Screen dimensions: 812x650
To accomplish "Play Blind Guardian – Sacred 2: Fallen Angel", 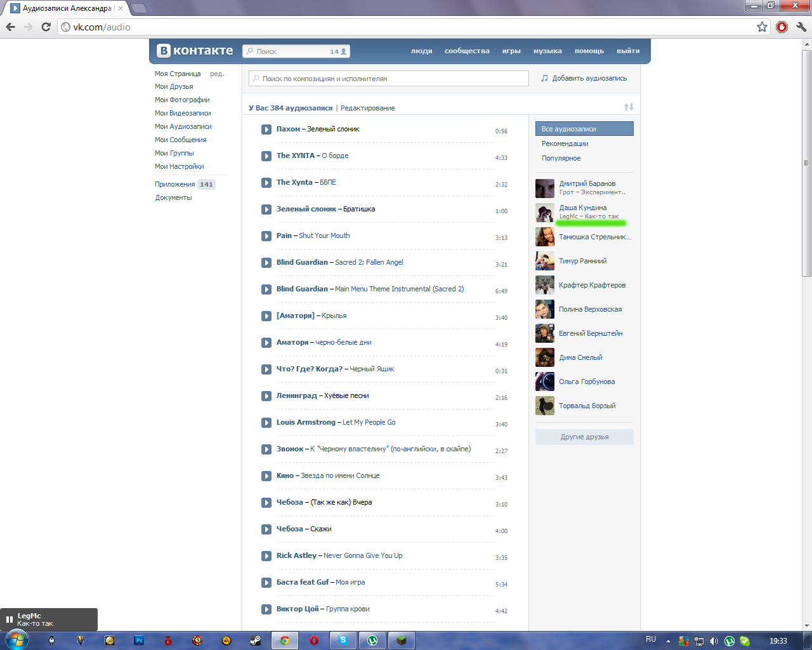I will click(x=266, y=263).
